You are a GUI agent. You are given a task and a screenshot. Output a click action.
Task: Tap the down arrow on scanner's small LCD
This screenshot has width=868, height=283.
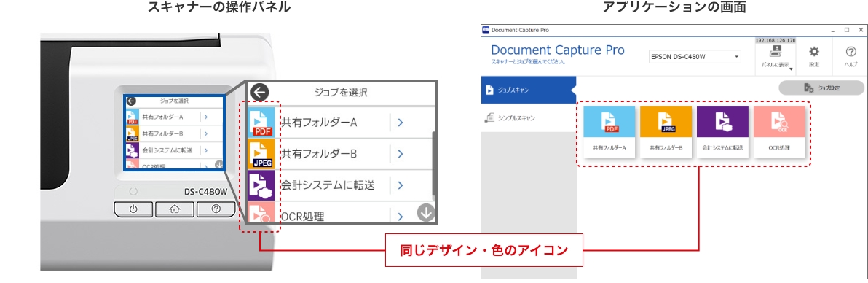(218, 164)
